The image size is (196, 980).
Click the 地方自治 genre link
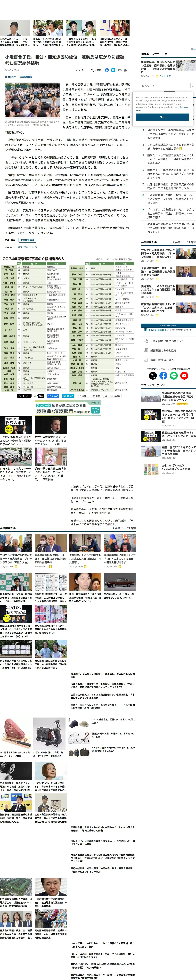coord(33,247)
